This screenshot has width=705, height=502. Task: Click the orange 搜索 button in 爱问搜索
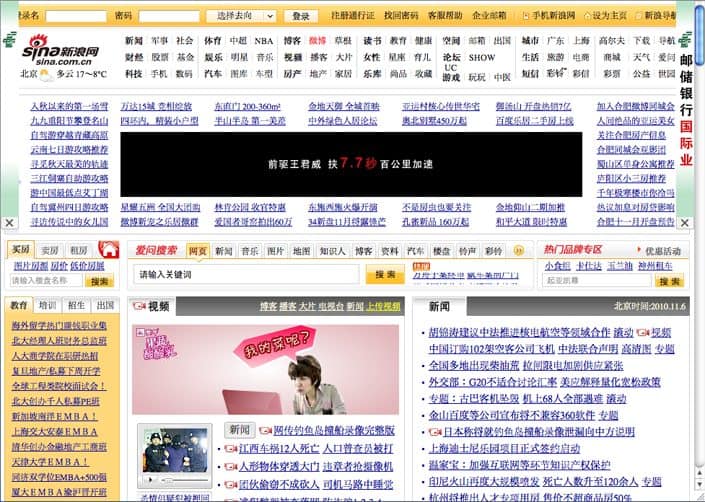385,274
